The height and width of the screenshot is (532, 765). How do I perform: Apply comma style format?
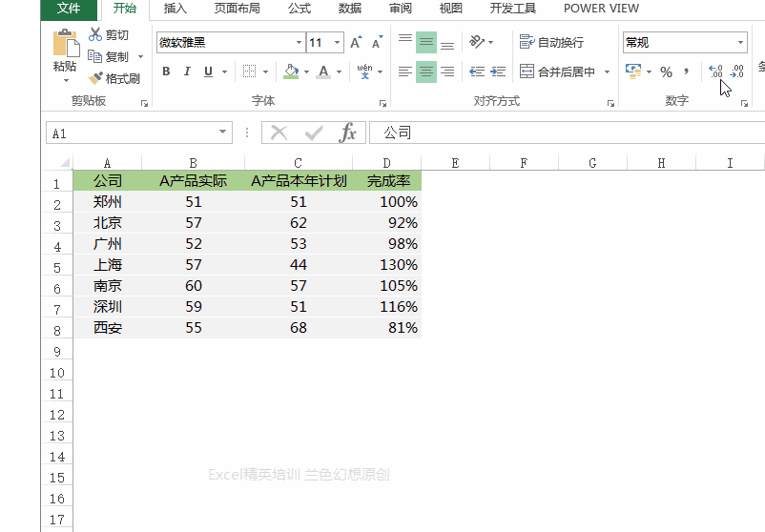(x=687, y=72)
